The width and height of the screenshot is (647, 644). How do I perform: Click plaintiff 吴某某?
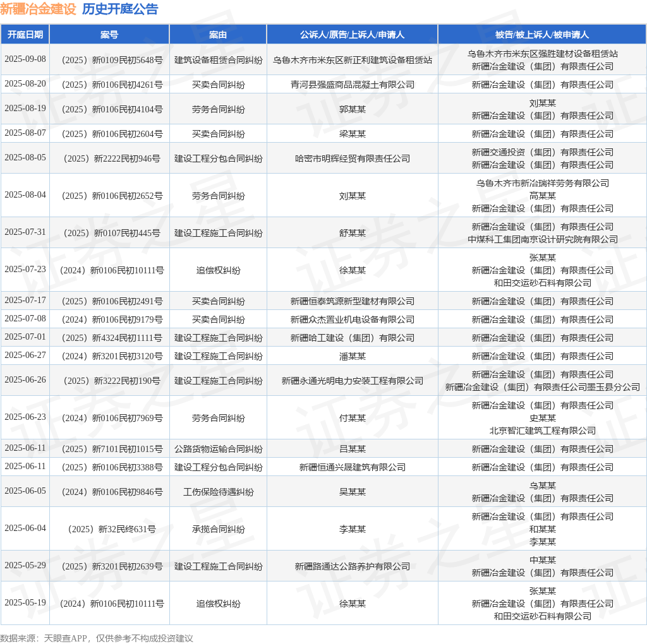(x=353, y=492)
